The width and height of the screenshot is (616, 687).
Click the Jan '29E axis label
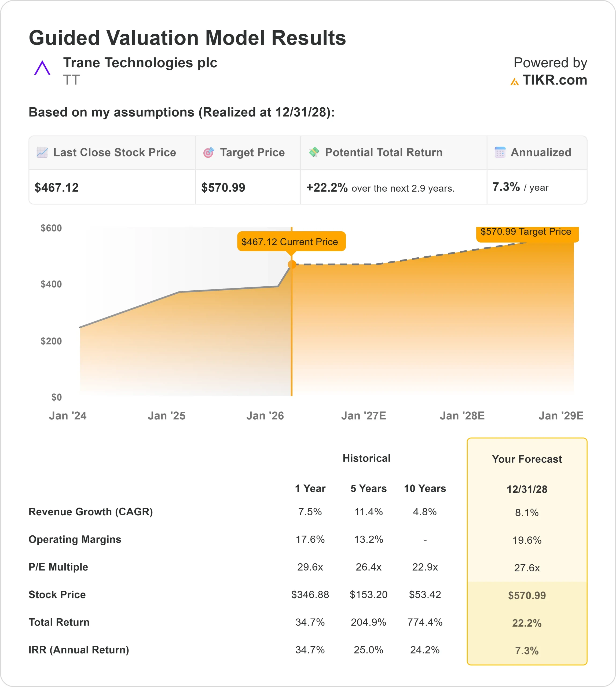(x=561, y=415)
